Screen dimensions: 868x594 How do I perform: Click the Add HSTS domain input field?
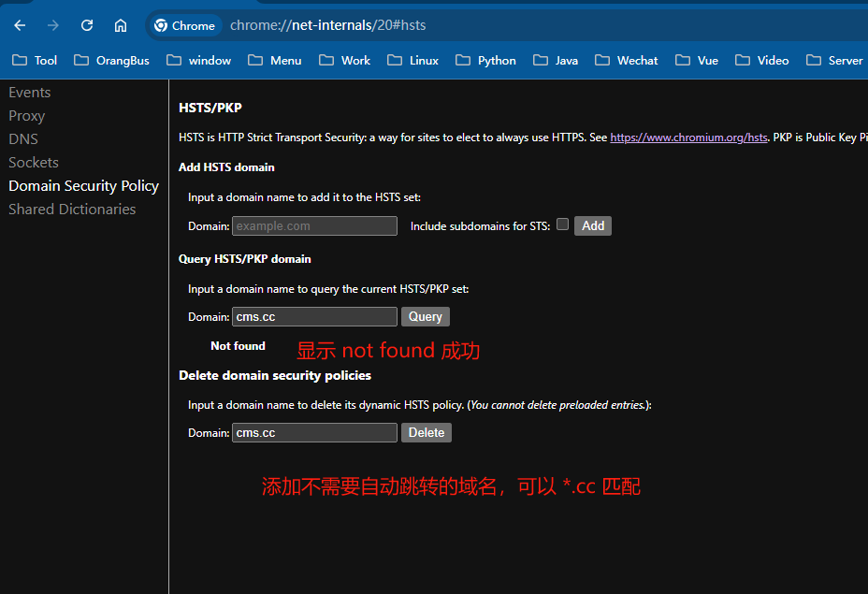pyautogui.click(x=314, y=225)
